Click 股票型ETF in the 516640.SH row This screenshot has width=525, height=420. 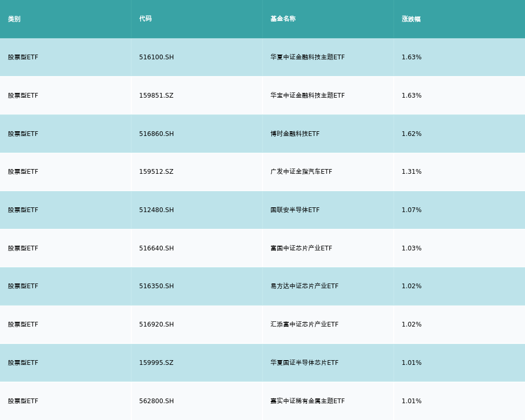23,248
